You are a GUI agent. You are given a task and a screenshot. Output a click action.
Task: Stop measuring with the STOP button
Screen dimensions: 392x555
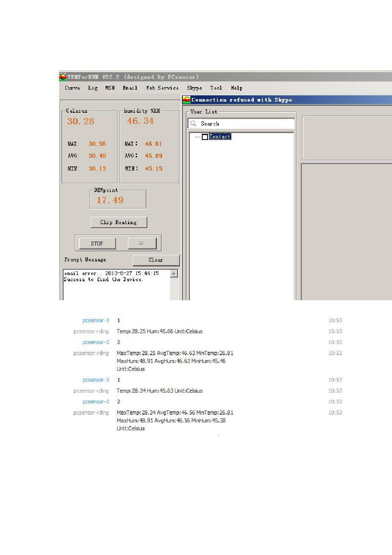tap(97, 243)
